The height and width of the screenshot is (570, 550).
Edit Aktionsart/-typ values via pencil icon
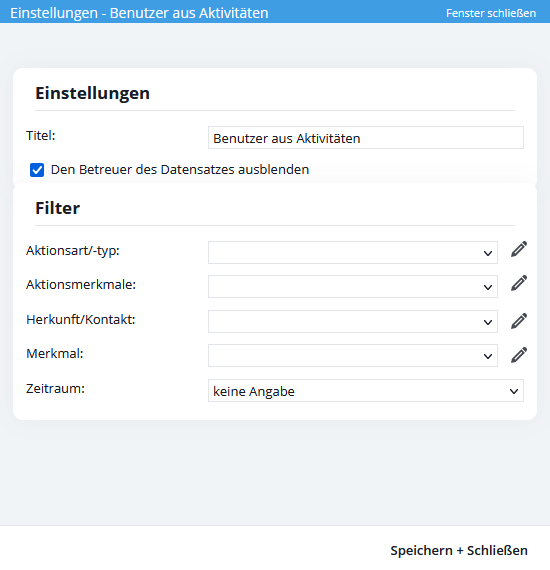[x=519, y=249]
